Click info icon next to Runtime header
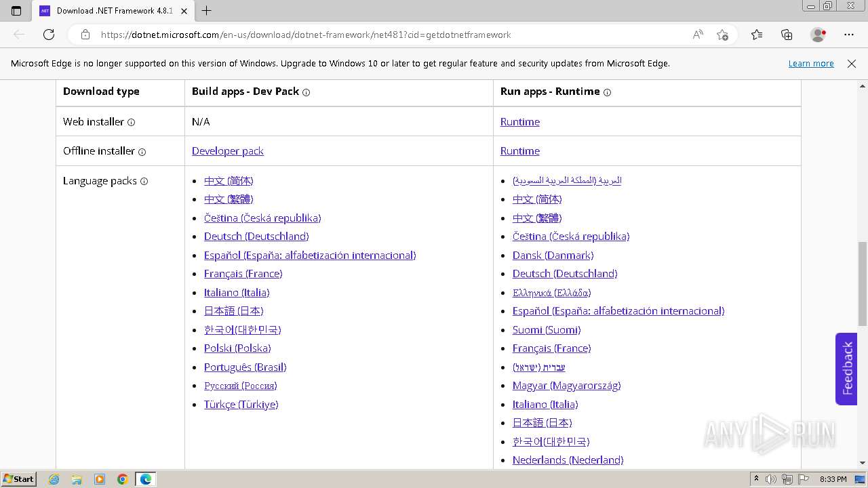868x488 pixels. 607,92
